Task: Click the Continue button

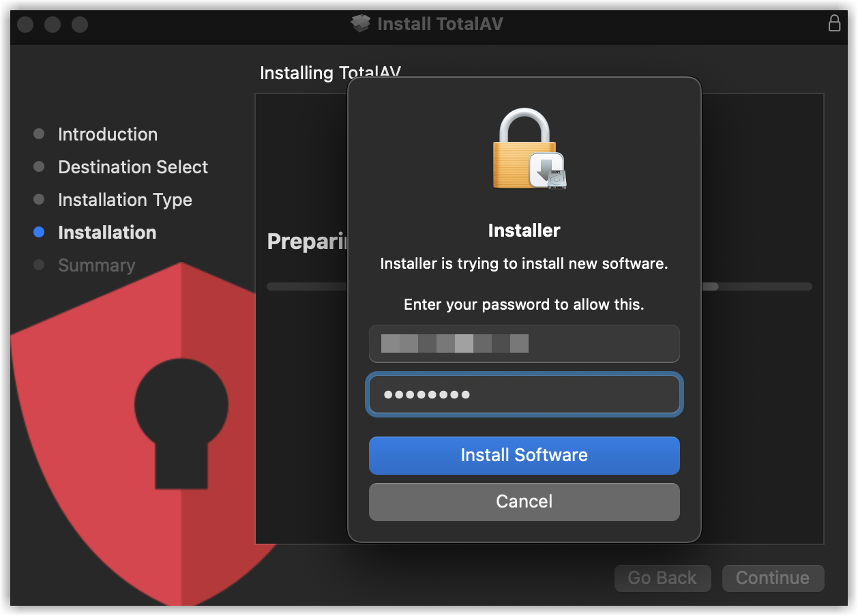Action: (773, 578)
